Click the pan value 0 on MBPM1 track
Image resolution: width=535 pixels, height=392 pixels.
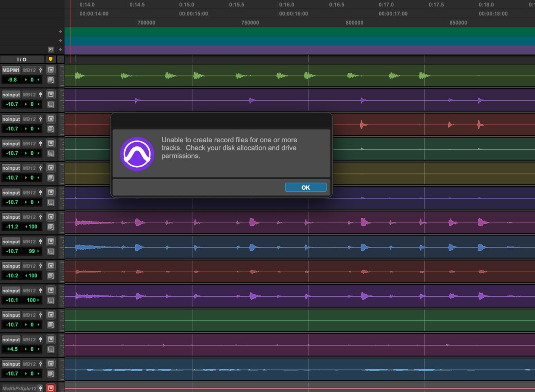coord(32,80)
